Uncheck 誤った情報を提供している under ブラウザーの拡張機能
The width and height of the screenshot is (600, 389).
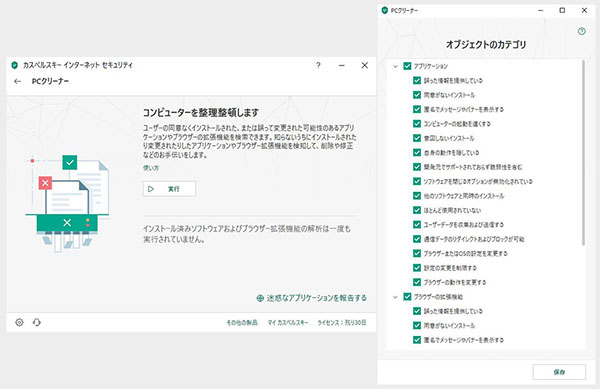point(417,311)
